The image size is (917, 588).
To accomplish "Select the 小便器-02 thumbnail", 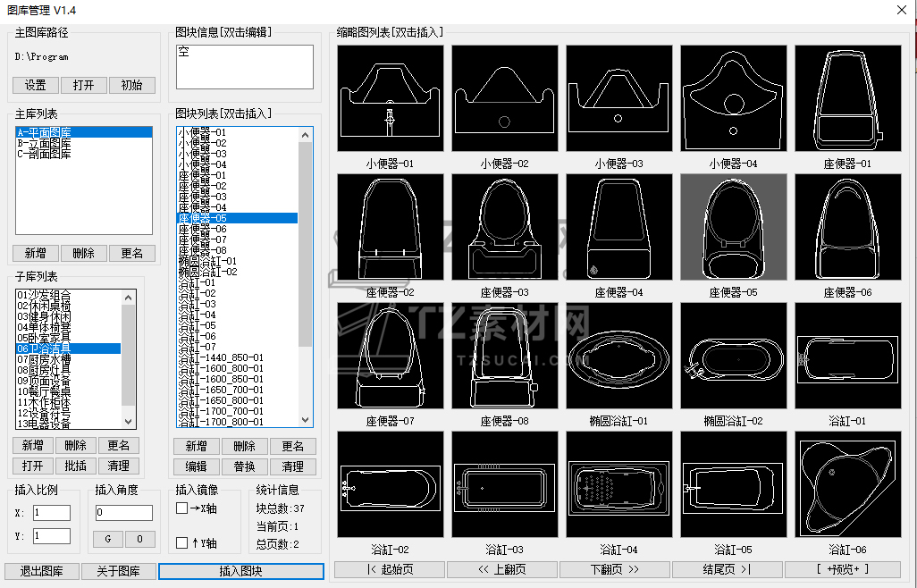I will tap(505, 98).
